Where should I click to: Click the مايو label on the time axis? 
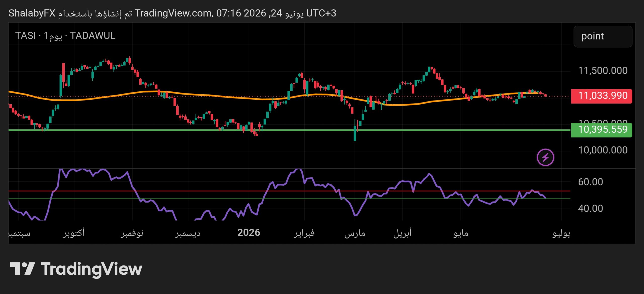(461, 233)
